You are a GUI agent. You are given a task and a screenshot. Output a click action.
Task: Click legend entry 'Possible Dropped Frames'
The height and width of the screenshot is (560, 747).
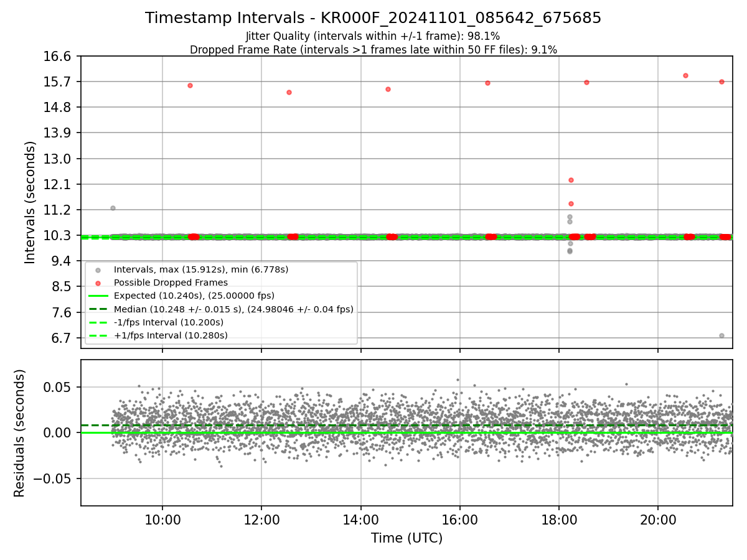[x=171, y=282]
